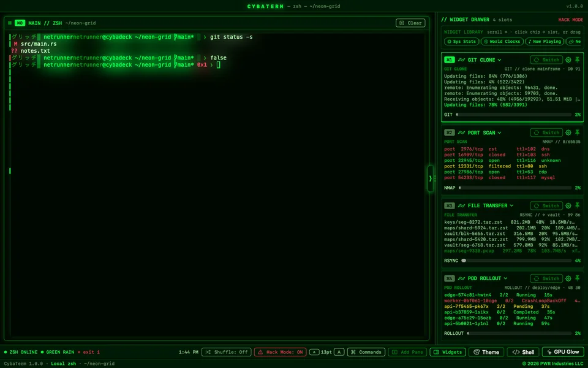Click the wave icon beside POD ROLLOUT title
This screenshot has width=588, height=368.
coord(461,278)
